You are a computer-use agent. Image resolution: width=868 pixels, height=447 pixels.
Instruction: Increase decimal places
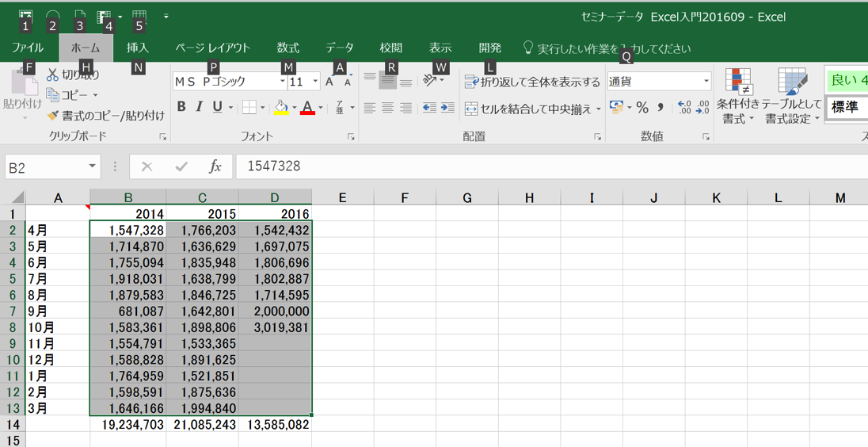point(684,107)
